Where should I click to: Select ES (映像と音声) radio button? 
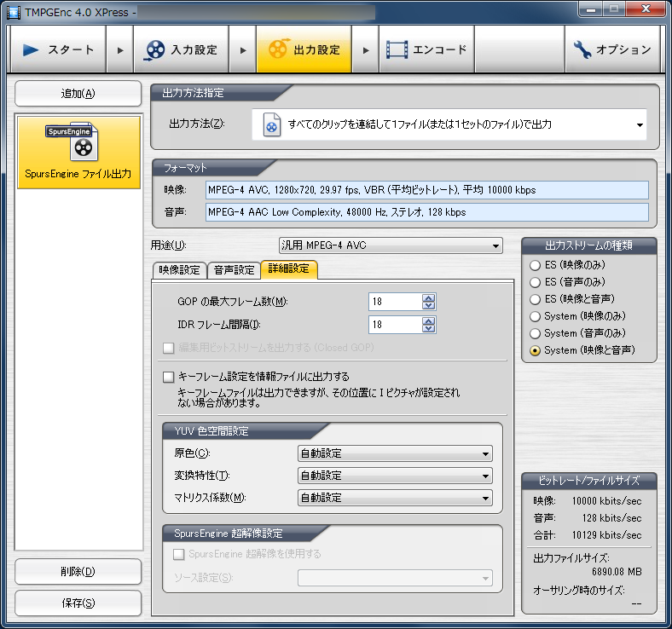(x=535, y=299)
